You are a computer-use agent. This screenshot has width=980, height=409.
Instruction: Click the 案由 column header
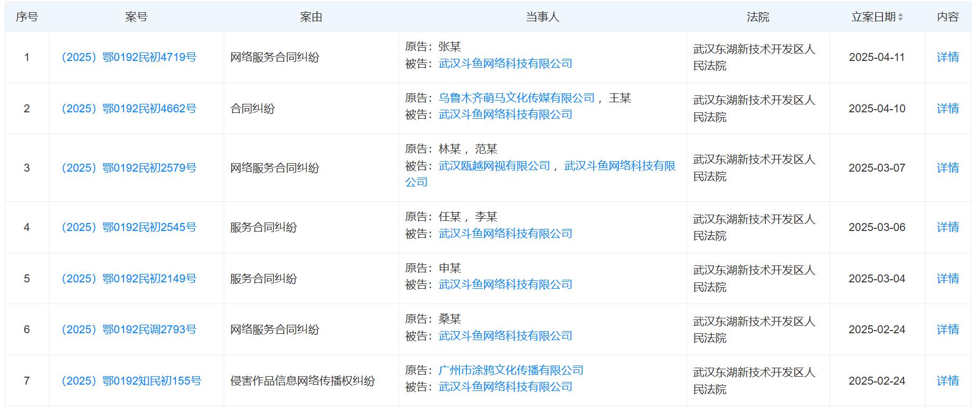pos(311,17)
